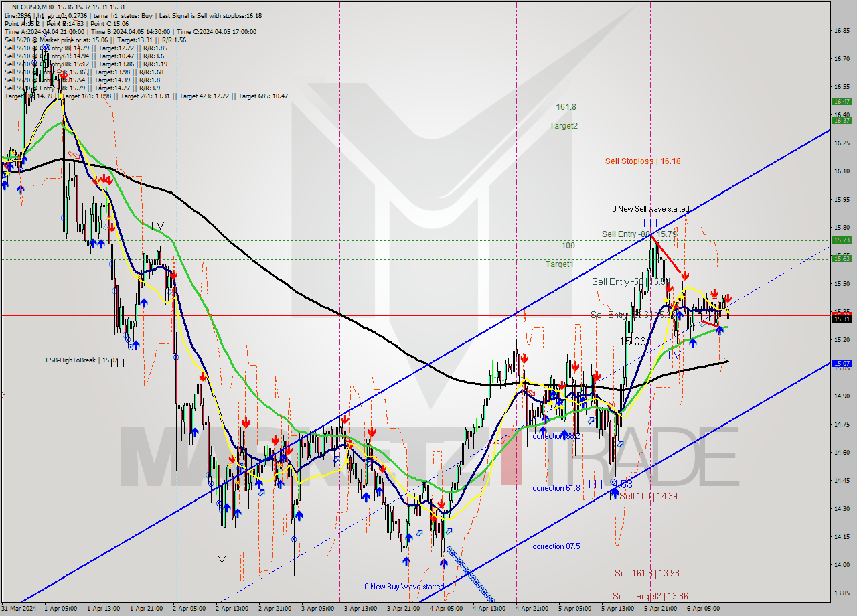Click '0 New Sell wave started' annotation
The image size is (857, 616).
pyautogui.click(x=651, y=209)
